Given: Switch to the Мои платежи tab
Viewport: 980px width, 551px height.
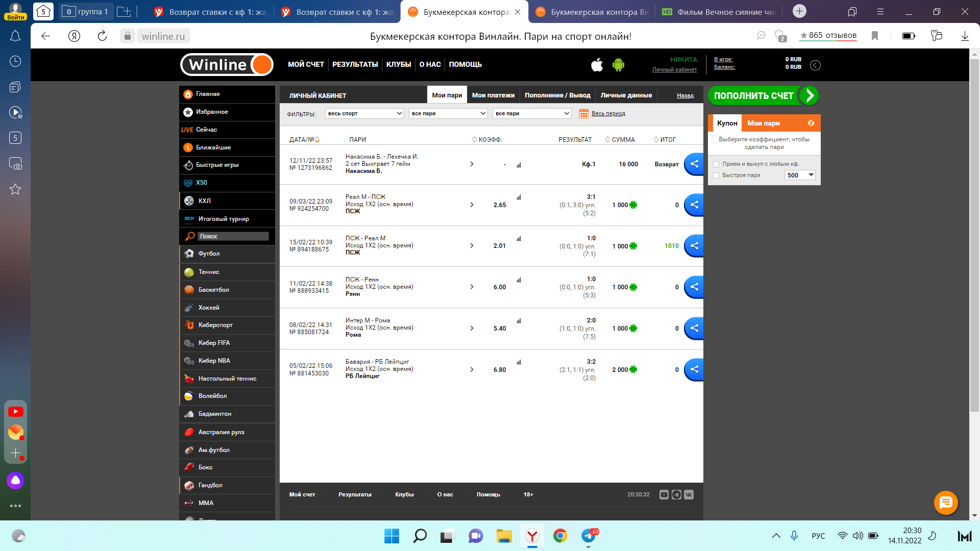Looking at the screenshot, I should pyautogui.click(x=493, y=95).
